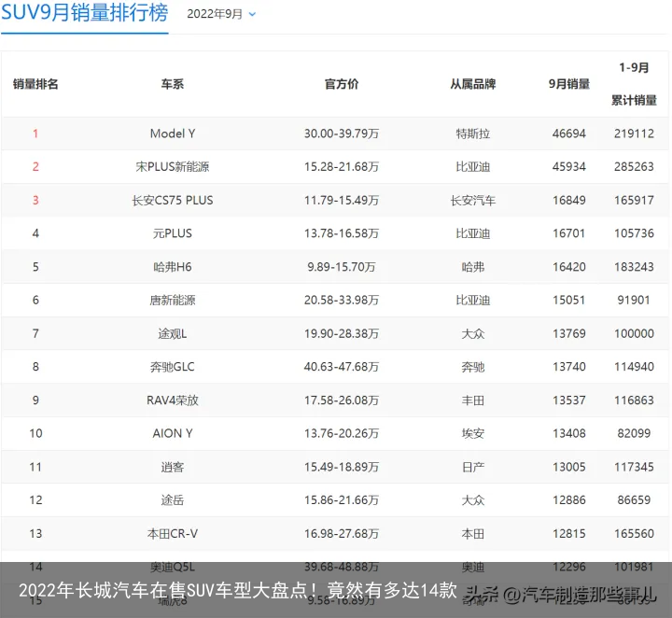Viewport: 672px width, 618px height.
Task: Open the 唐新能源 car series
Action: coord(173,300)
